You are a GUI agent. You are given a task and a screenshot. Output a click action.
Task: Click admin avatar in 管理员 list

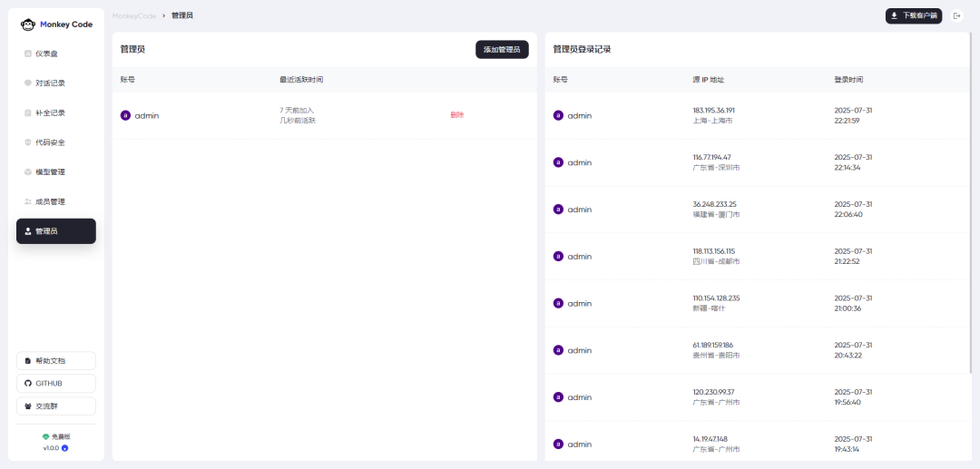click(x=125, y=115)
